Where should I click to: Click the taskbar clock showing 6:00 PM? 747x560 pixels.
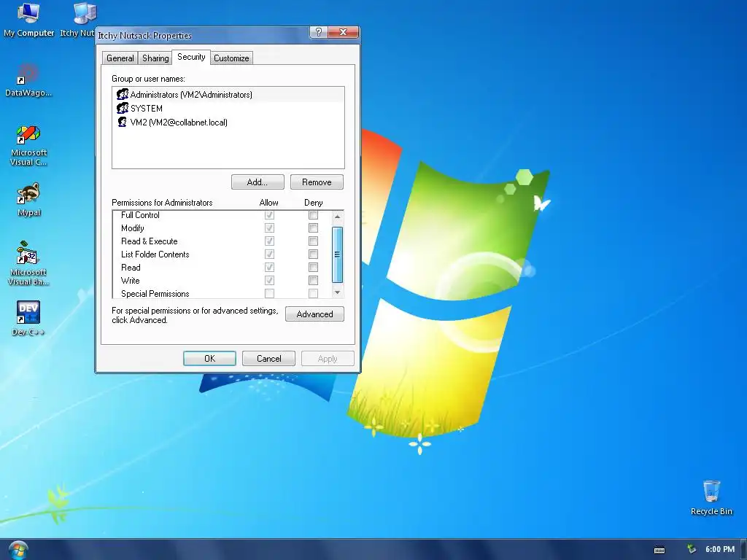tap(719, 549)
